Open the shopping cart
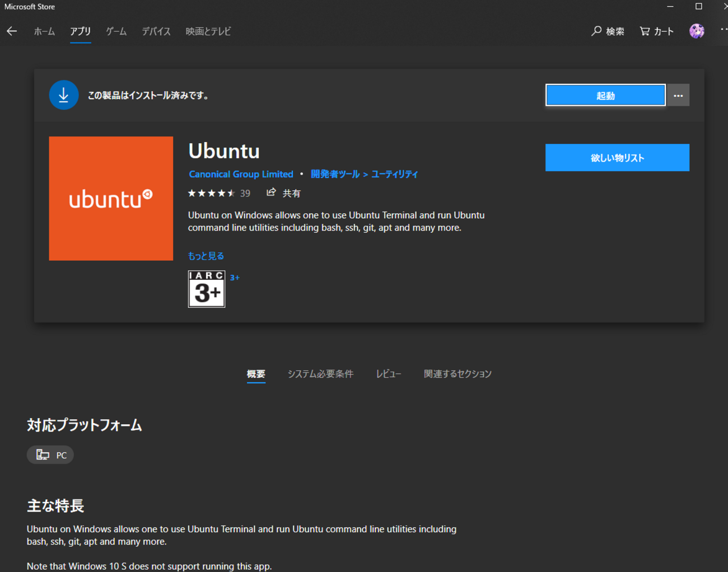 click(656, 31)
